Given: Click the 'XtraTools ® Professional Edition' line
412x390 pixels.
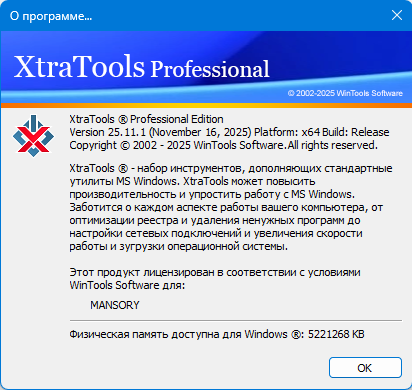Looking at the screenshot, I should pyautogui.click(x=146, y=119).
